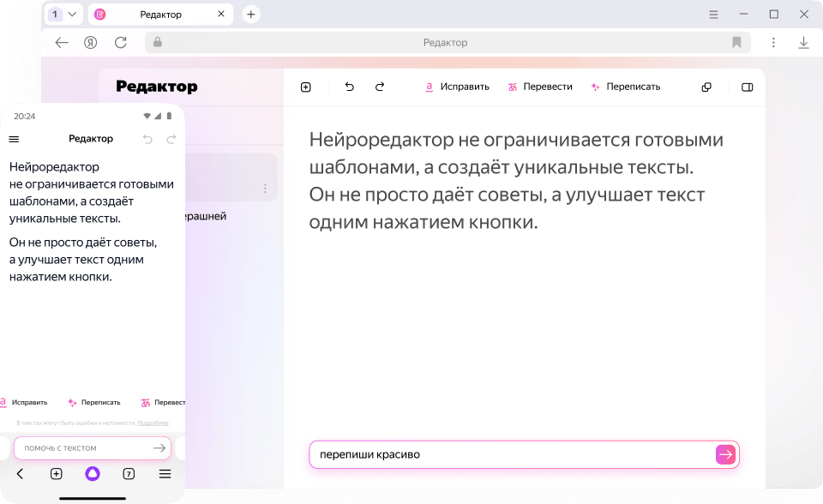Copy the text with copy icon

706,87
